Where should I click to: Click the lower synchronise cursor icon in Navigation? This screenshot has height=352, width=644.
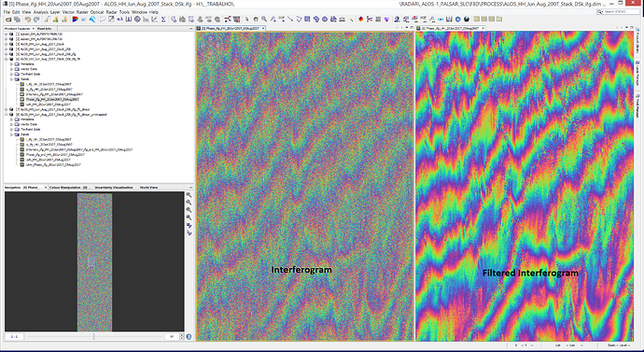point(189,232)
